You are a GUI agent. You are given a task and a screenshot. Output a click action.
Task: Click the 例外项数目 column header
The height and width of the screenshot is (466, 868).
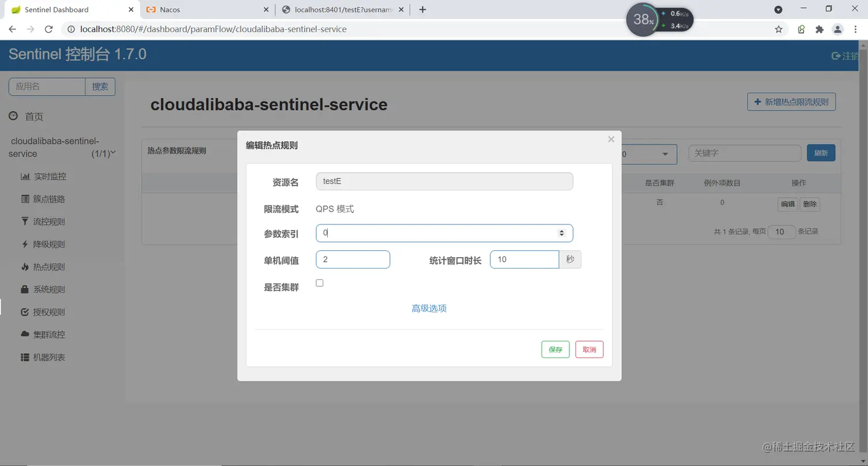[722, 183]
